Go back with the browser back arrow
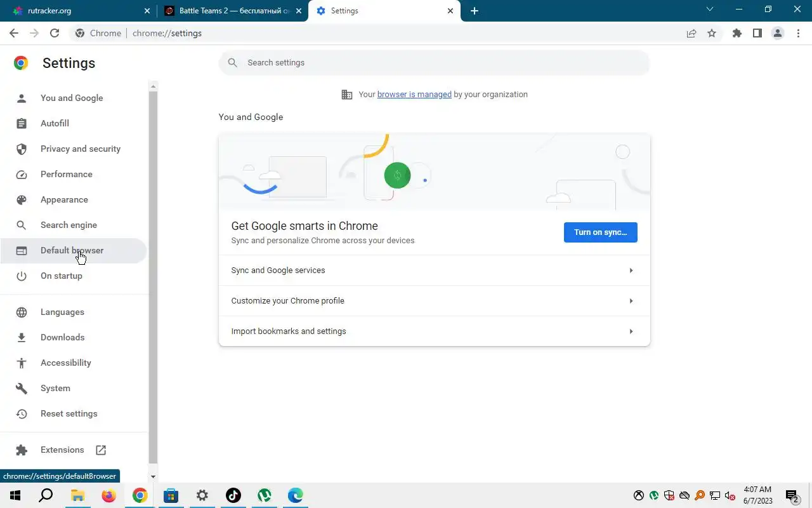The height and width of the screenshot is (508, 812). pos(14,33)
